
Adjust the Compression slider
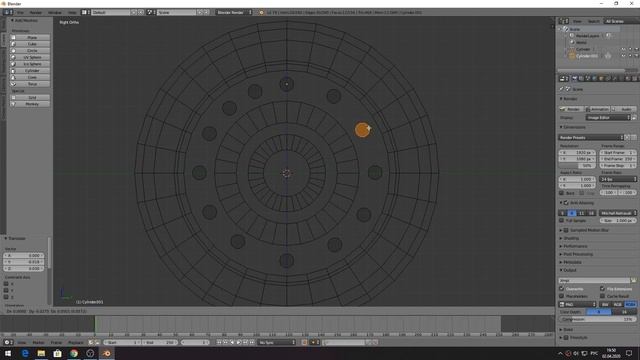[598, 319]
